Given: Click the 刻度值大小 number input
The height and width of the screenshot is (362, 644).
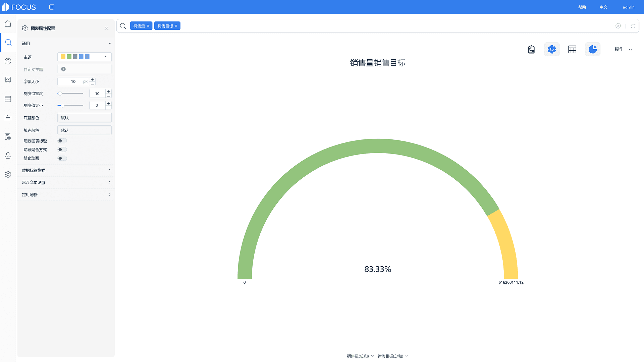Looking at the screenshot, I should 98,106.
